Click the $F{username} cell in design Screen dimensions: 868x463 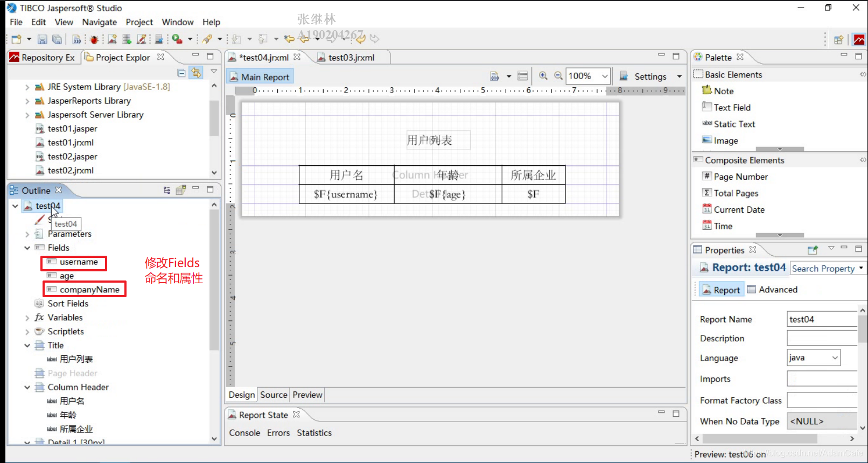pyautogui.click(x=346, y=194)
